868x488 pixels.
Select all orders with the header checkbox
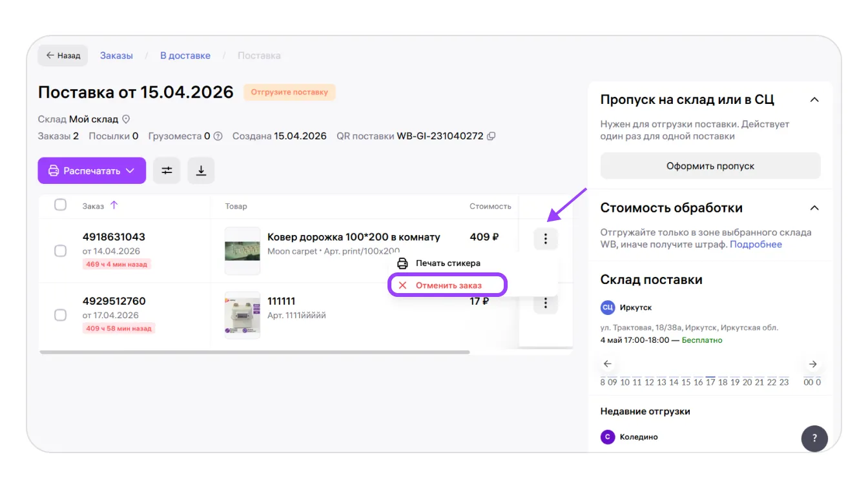60,205
